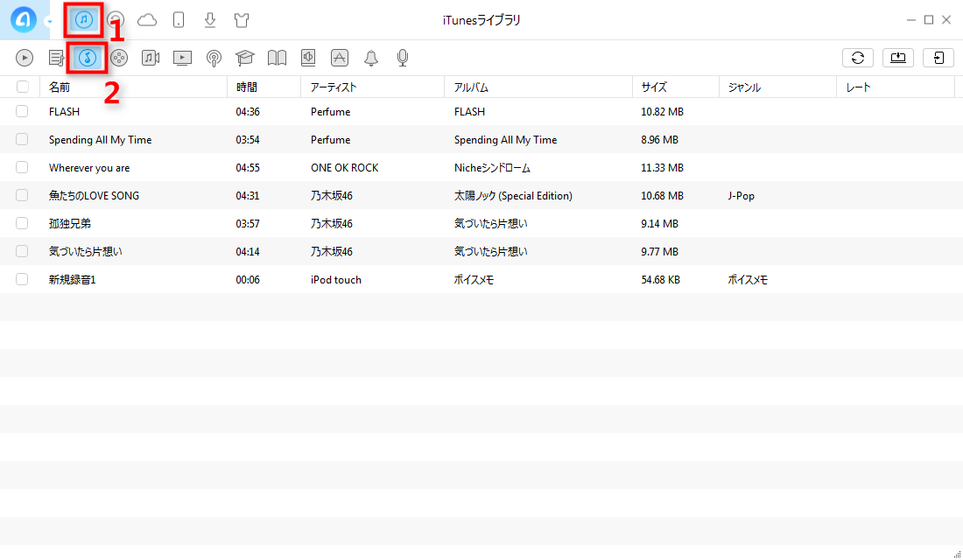Tick the 魚たちのLOVE SONG row checkbox
The image size is (963, 560).
22,195
